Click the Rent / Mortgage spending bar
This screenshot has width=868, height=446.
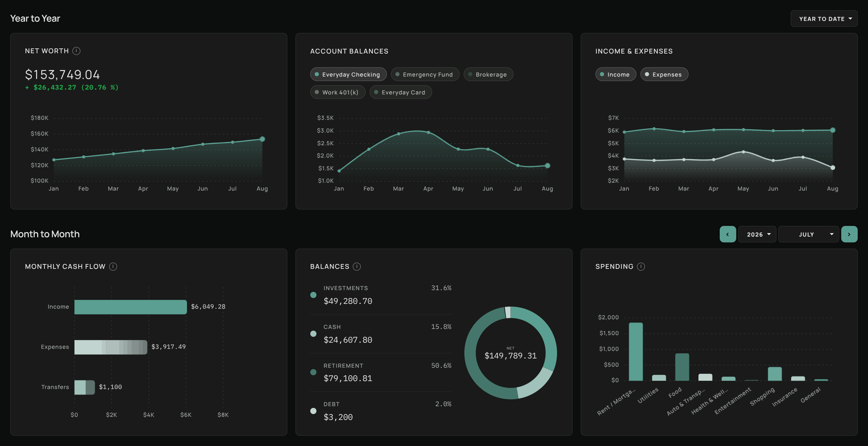coord(636,352)
